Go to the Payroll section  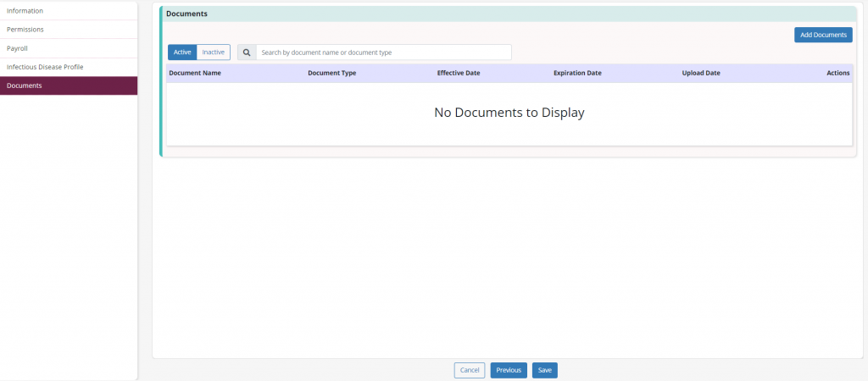pyautogui.click(x=69, y=48)
